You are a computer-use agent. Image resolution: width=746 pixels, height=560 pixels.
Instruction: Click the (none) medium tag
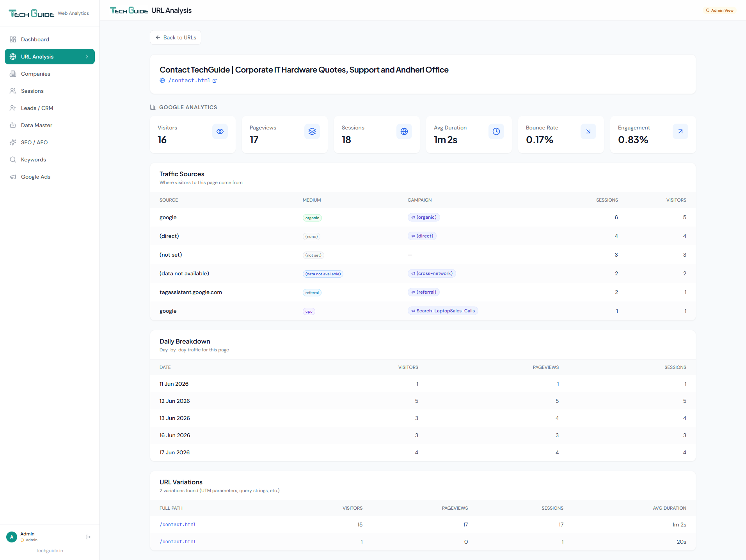click(x=311, y=237)
